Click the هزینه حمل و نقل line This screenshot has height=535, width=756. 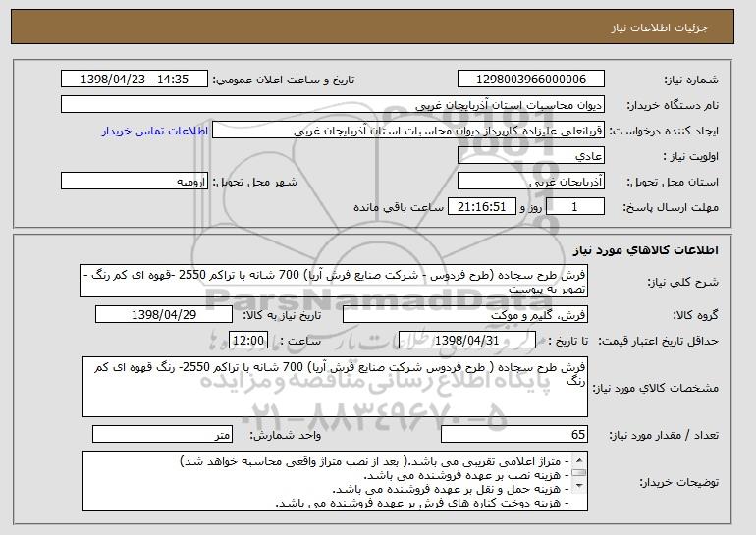[x=451, y=489]
